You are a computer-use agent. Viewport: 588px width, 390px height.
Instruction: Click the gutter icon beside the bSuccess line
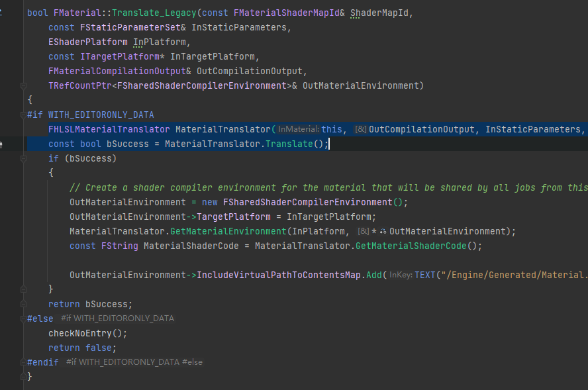(2, 144)
